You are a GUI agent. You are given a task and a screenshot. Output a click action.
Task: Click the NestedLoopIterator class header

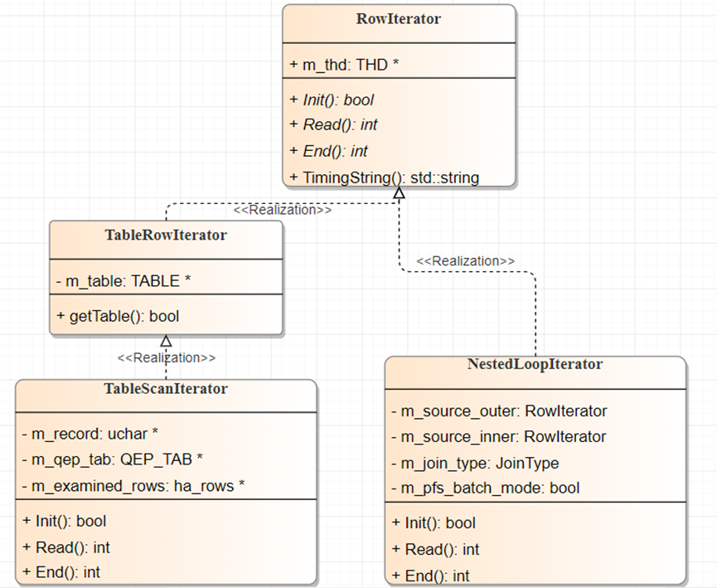[x=536, y=363]
